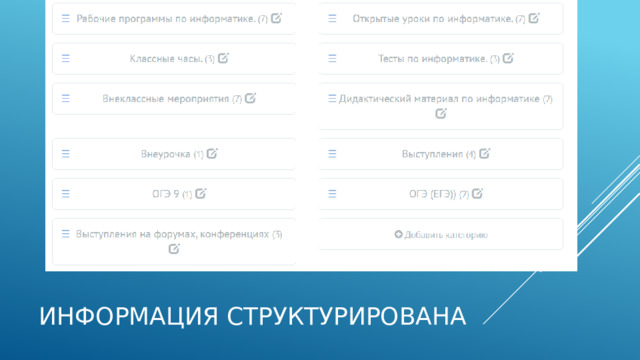Click drag handle of Внеклассные мероприятия
The height and width of the screenshot is (360, 640).
[x=66, y=98]
